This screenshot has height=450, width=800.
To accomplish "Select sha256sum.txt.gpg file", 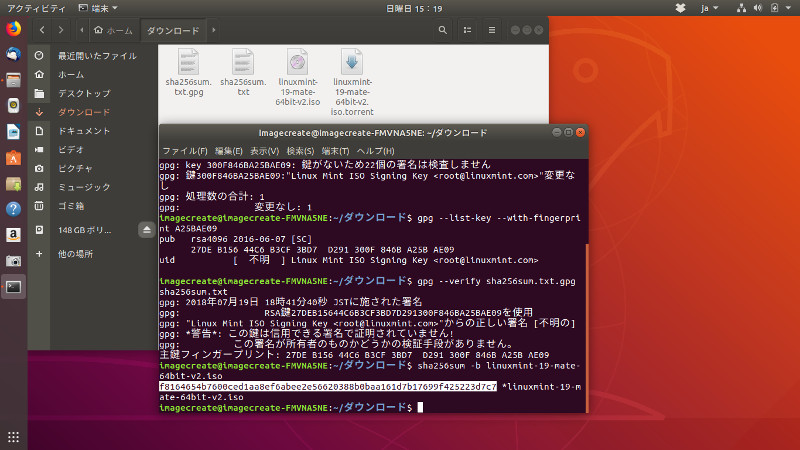I will pos(188,72).
